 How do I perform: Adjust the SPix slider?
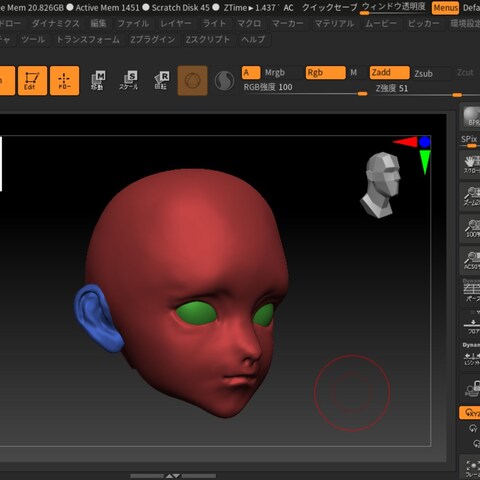[470, 141]
